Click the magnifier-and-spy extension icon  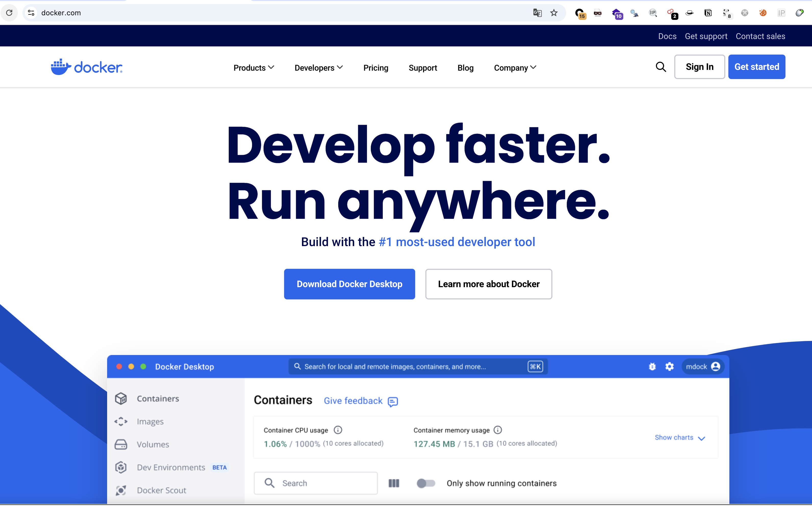(634, 13)
